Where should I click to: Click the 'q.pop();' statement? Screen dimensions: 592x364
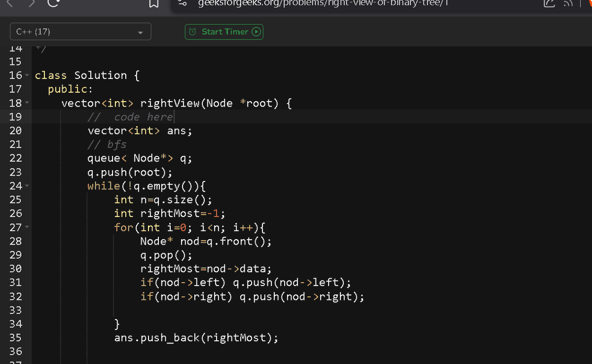pyautogui.click(x=167, y=255)
